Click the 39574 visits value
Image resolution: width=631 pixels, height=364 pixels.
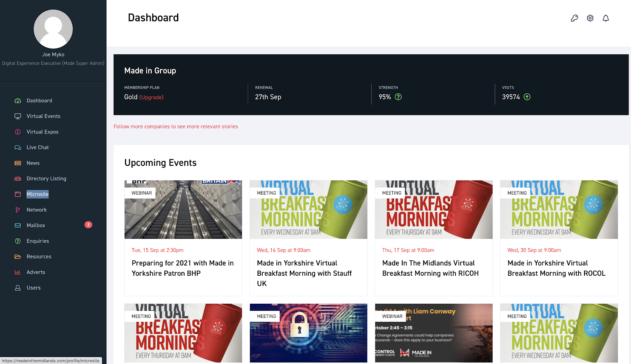[x=511, y=97]
